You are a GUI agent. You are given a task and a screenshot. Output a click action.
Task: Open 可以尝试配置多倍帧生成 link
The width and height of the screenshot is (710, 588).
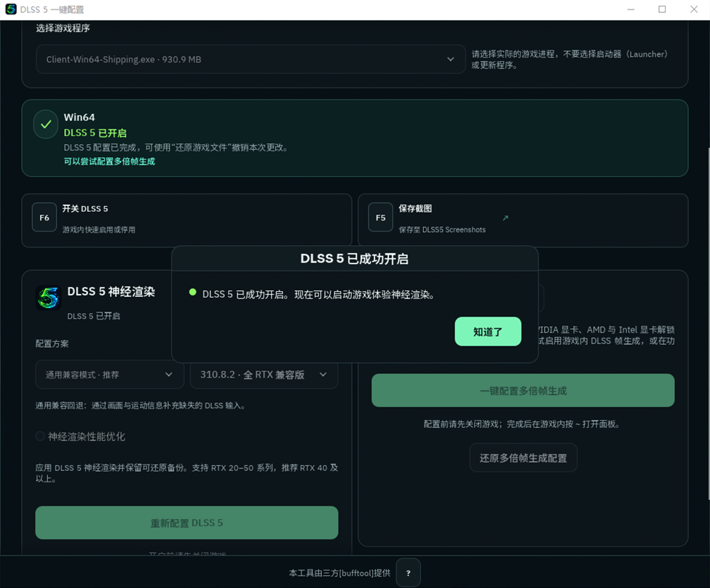pos(109,162)
